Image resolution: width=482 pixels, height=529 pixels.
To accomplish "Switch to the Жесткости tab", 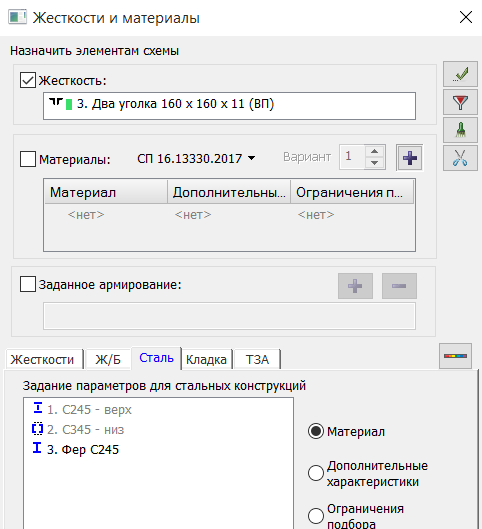I will (x=42, y=360).
